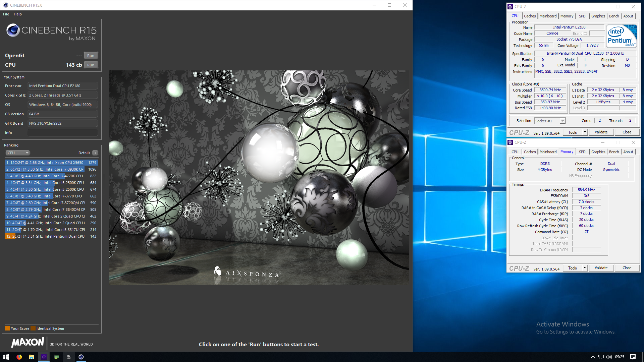This screenshot has width=644, height=362.
Task: Click the taskbar clock 09:25
Action: pyautogui.click(x=619, y=357)
